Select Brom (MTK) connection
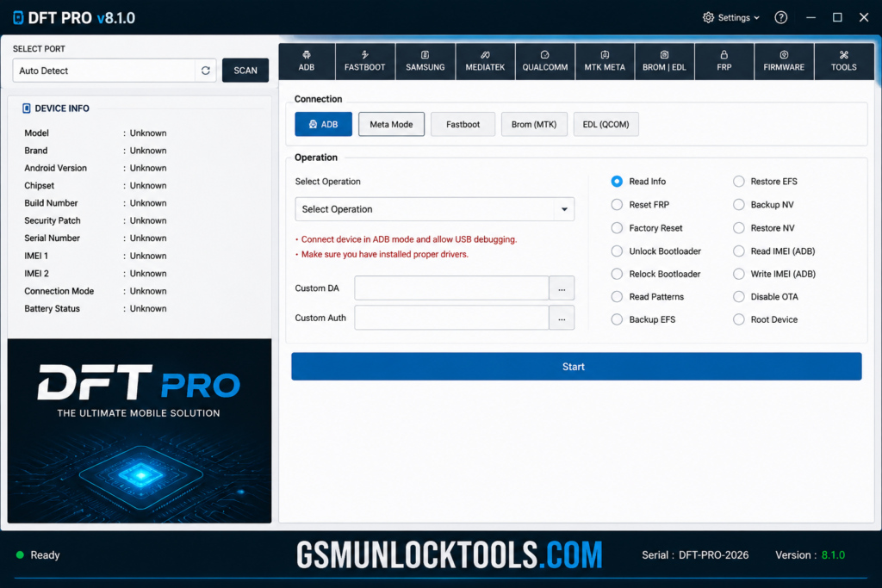This screenshot has width=882, height=588. [534, 124]
